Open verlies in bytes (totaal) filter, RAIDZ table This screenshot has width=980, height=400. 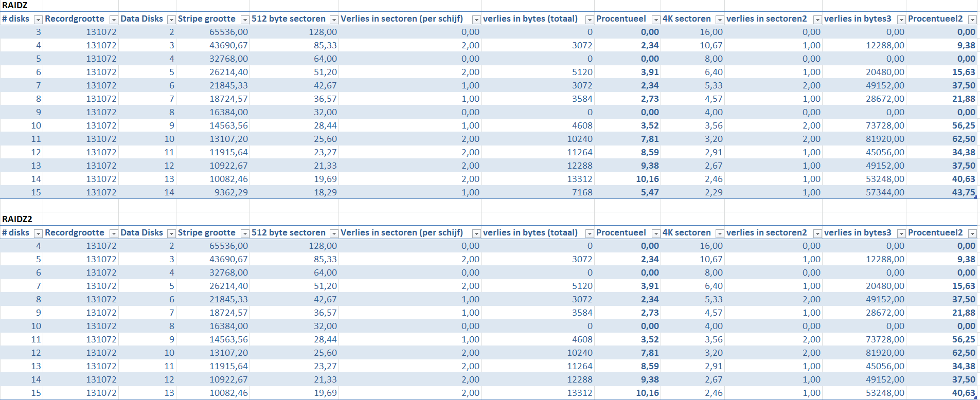[x=590, y=20]
